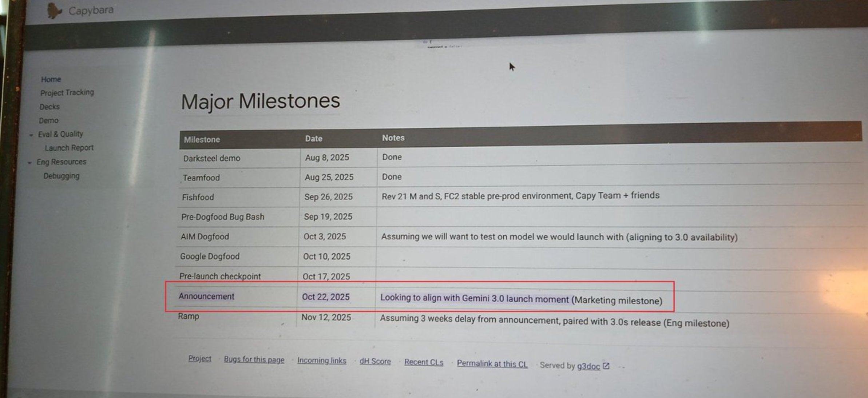The image size is (868, 398).
Task: Open the Launch Report page
Action: [69, 148]
